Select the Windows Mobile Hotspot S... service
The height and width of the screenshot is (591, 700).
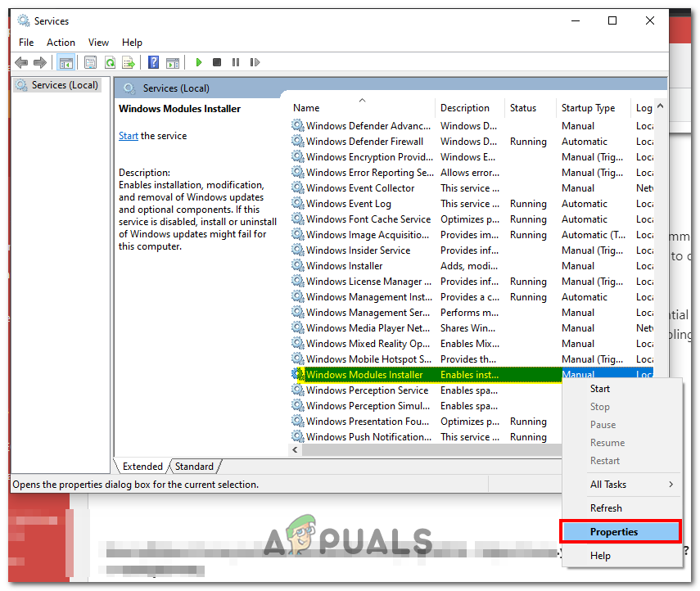tap(472, 359)
